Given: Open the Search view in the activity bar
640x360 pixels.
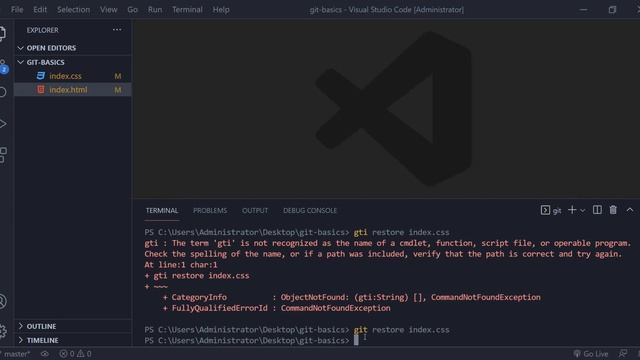Looking at the screenshot, I should [x=2, y=92].
